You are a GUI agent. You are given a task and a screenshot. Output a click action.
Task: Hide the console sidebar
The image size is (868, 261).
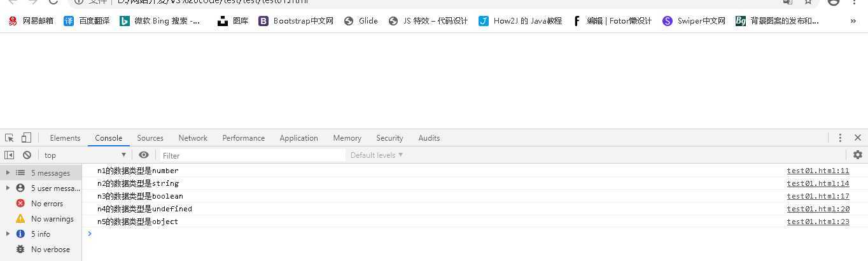pos(10,155)
